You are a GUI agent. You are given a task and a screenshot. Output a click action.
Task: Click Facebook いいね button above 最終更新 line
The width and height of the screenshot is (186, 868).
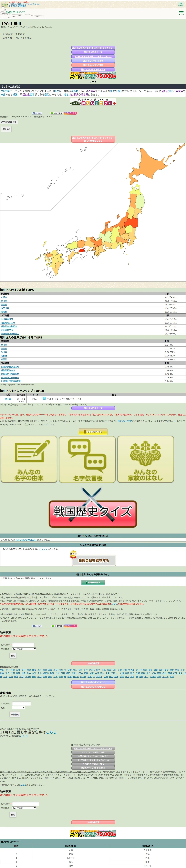click(x=37, y=113)
